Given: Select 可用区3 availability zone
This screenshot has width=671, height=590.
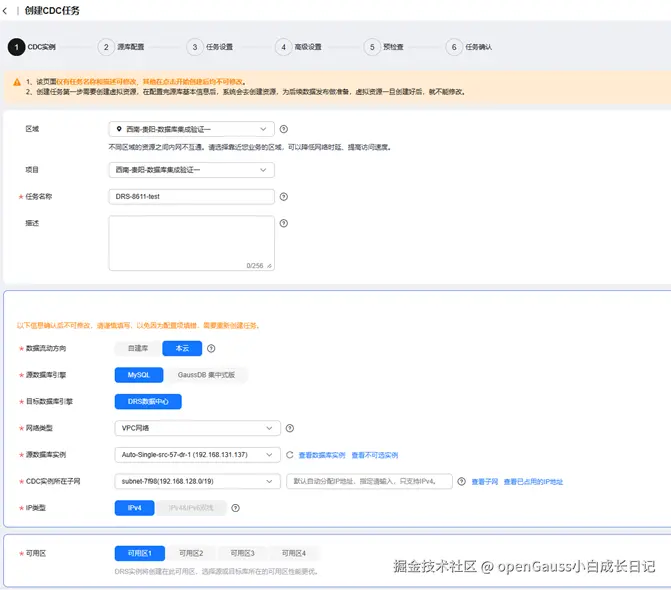Looking at the screenshot, I should [242, 553].
